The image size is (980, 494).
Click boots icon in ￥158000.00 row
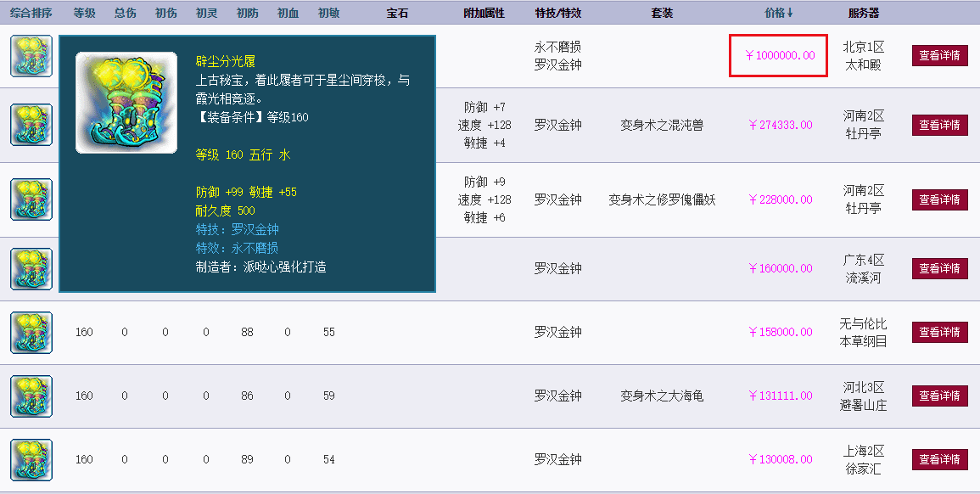point(31,332)
